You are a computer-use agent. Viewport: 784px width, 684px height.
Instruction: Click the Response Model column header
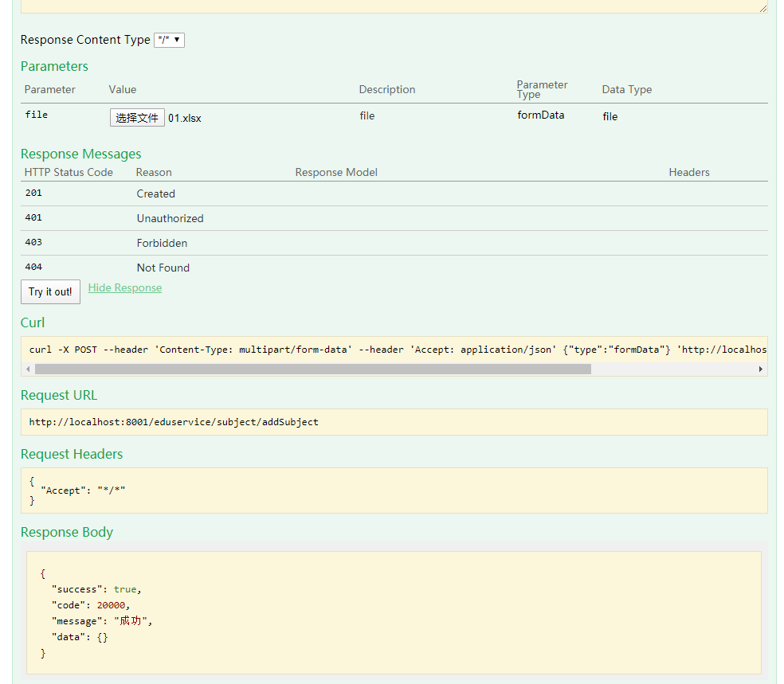336,172
